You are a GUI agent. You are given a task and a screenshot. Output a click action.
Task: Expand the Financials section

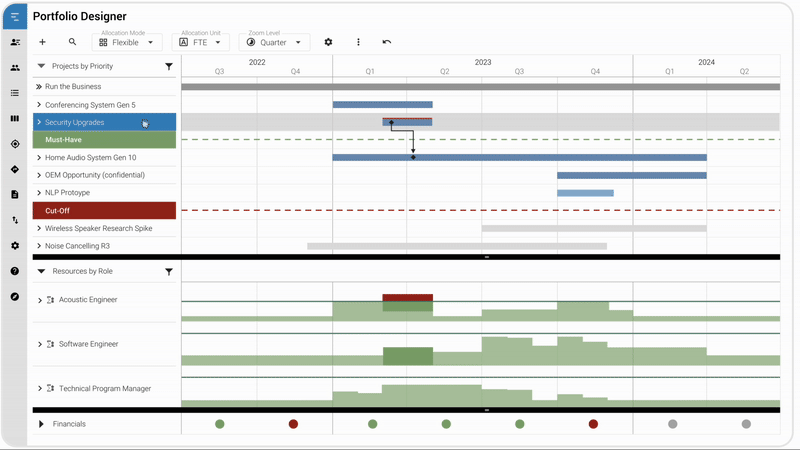(x=41, y=424)
